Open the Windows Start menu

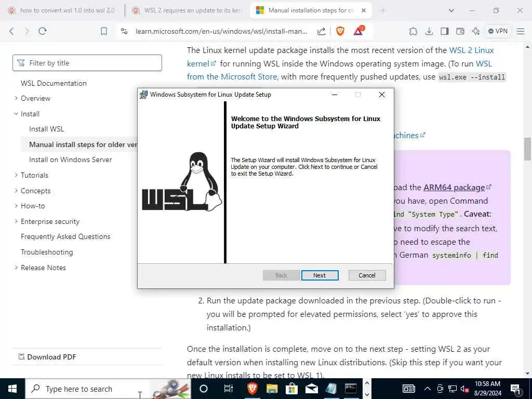[x=12, y=389]
